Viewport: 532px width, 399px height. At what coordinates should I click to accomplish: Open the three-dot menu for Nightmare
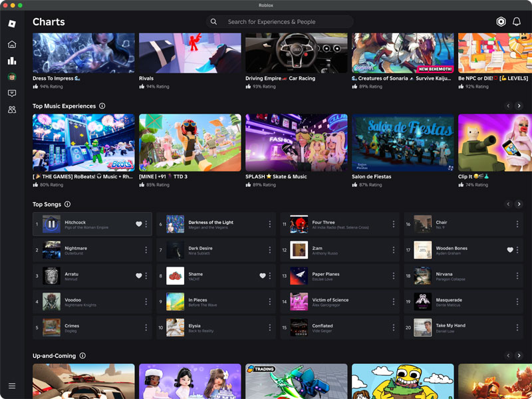pos(146,249)
